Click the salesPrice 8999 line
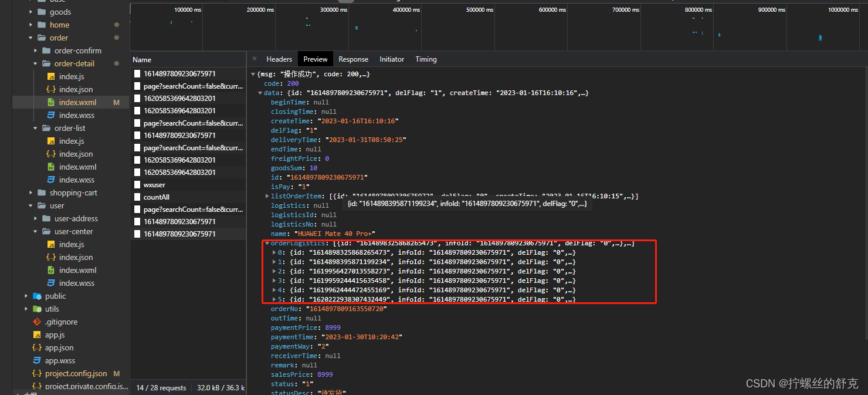 pyautogui.click(x=301, y=374)
